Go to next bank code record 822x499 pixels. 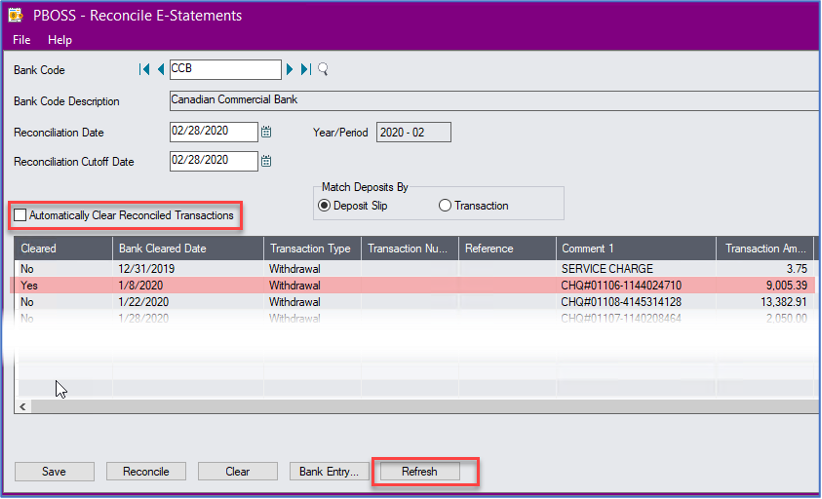[289, 69]
